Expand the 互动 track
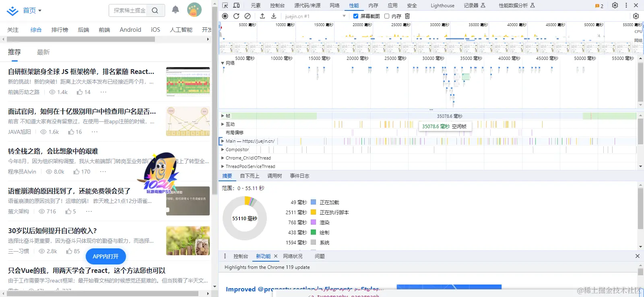The width and height of the screenshot is (644, 297). [x=223, y=124]
